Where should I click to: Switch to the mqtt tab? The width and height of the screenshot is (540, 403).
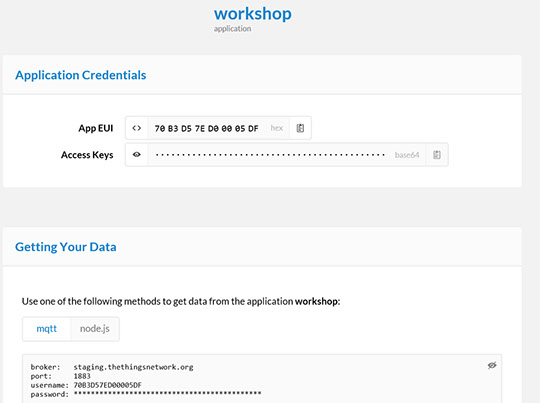46,329
